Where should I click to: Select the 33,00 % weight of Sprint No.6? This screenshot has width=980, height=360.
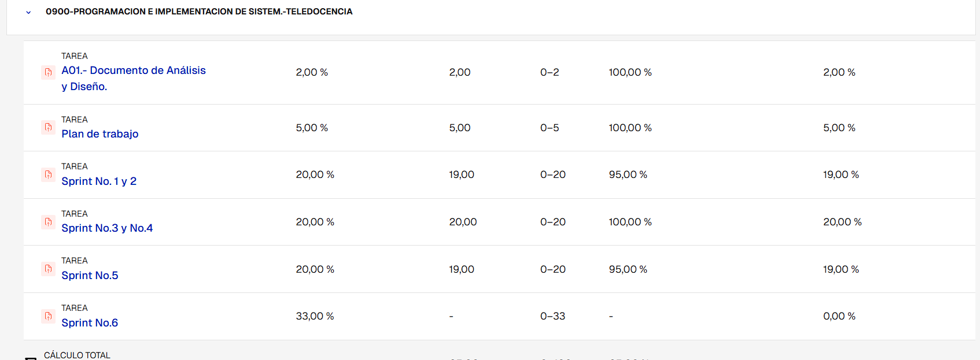315,316
